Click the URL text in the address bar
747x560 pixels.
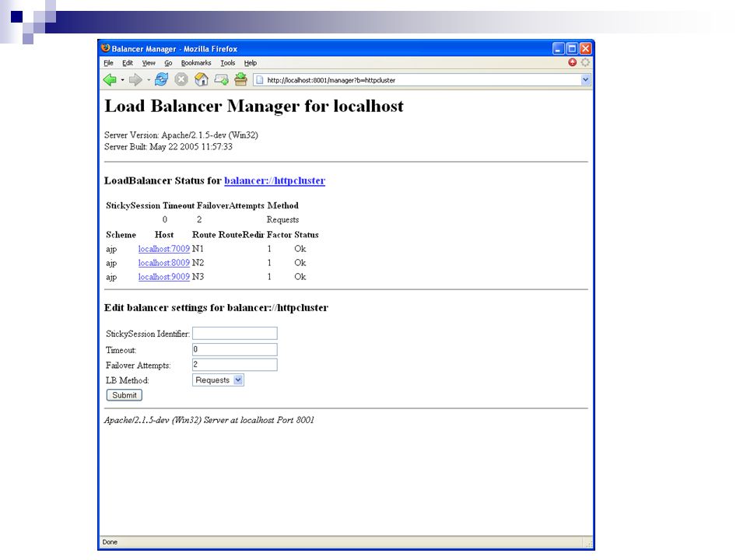[331, 80]
